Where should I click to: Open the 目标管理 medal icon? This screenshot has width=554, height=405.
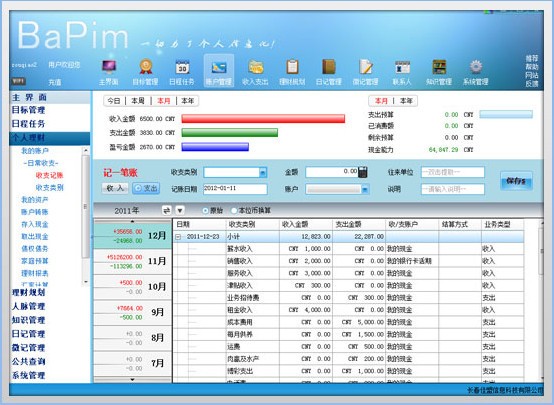[x=146, y=66]
